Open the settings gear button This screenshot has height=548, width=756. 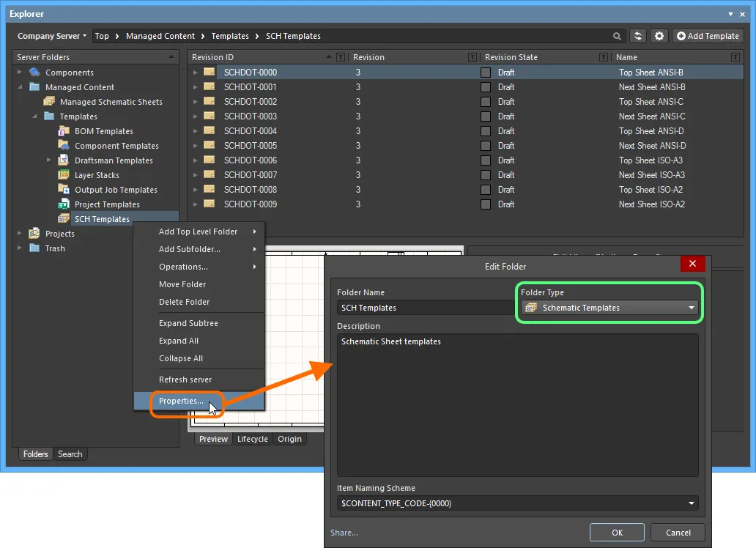(x=659, y=36)
